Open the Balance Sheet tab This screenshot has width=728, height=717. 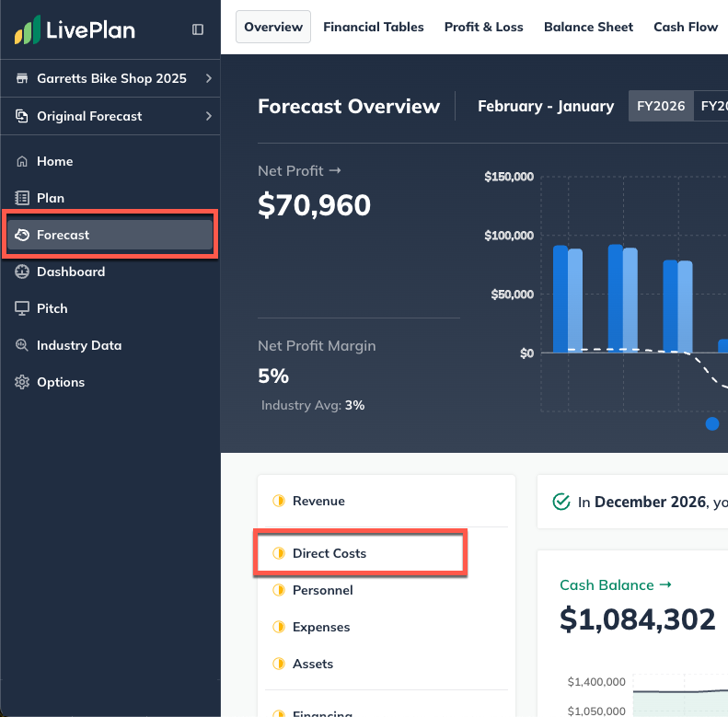(x=588, y=27)
